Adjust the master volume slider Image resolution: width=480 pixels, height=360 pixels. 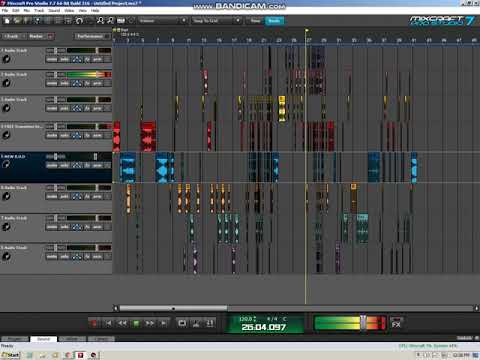[x=363, y=323]
